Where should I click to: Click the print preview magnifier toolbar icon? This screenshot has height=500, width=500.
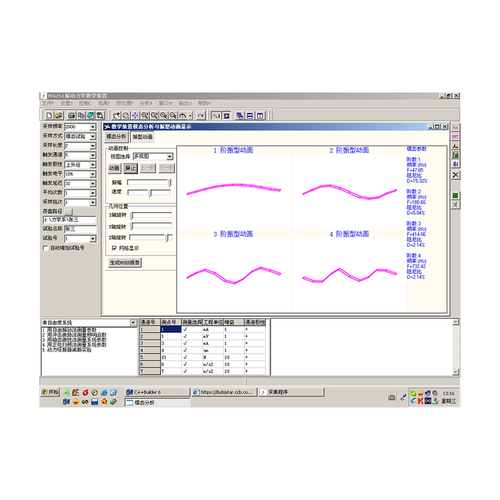[x=100, y=115]
